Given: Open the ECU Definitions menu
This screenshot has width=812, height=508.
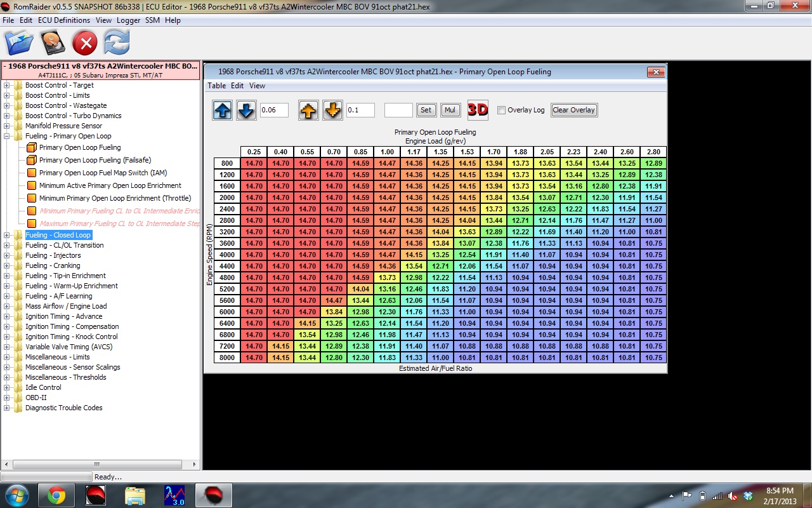Looking at the screenshot, I should coord(64,20).
